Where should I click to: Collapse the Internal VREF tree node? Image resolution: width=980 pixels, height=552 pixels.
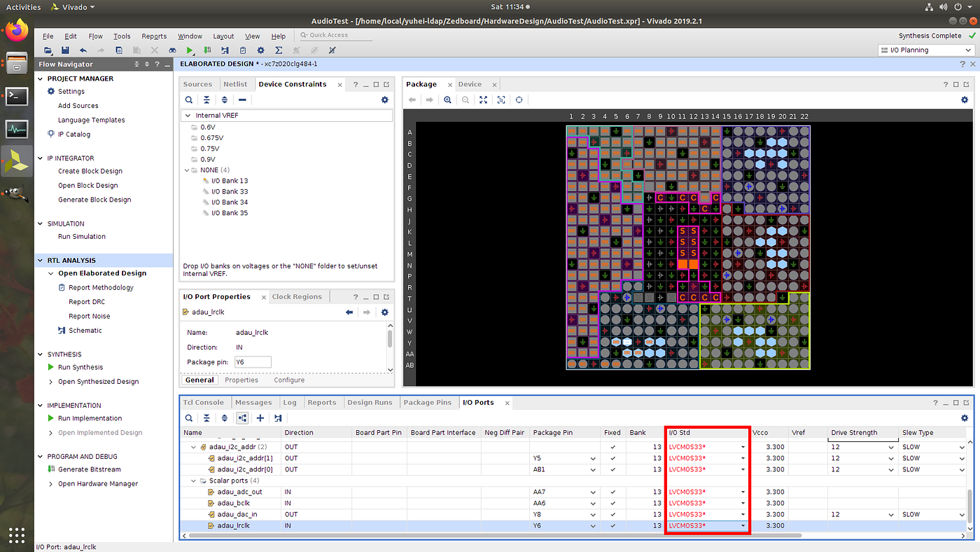[187, 115]
